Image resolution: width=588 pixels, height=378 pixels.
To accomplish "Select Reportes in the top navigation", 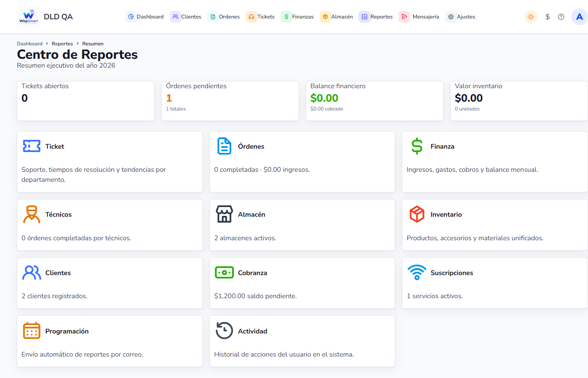I will (376, 17).
